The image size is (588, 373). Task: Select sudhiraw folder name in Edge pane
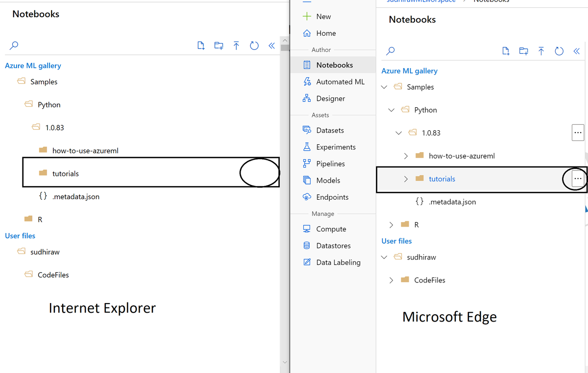tap(421, 257)
